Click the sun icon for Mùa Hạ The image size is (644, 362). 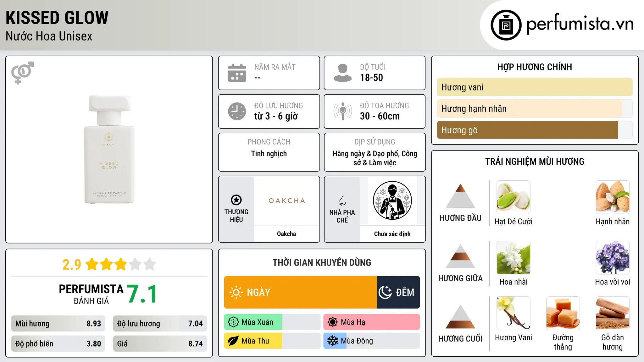(x=332, y=322)
